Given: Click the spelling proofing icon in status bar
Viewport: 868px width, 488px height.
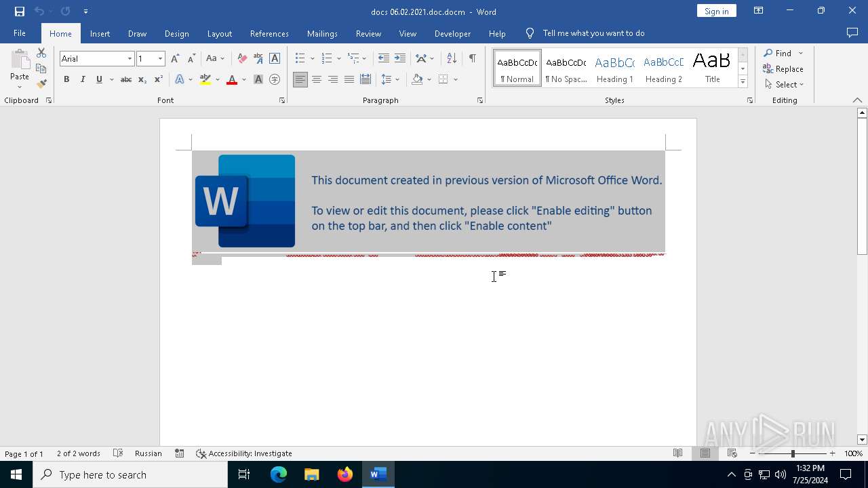Looking at the screenshot, I should [x=118, y=453].
